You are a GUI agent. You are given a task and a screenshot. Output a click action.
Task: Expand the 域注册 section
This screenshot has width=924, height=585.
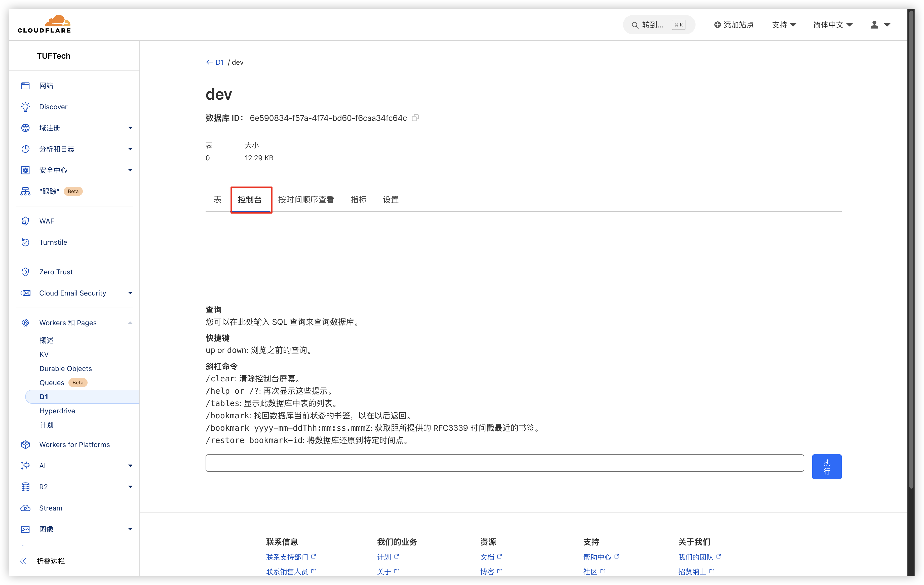[50, 127]
